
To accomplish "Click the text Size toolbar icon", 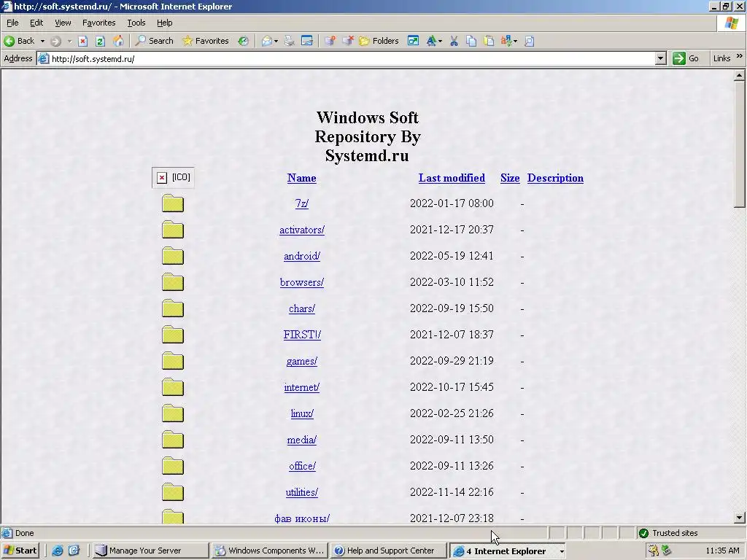I will [431, 41].
